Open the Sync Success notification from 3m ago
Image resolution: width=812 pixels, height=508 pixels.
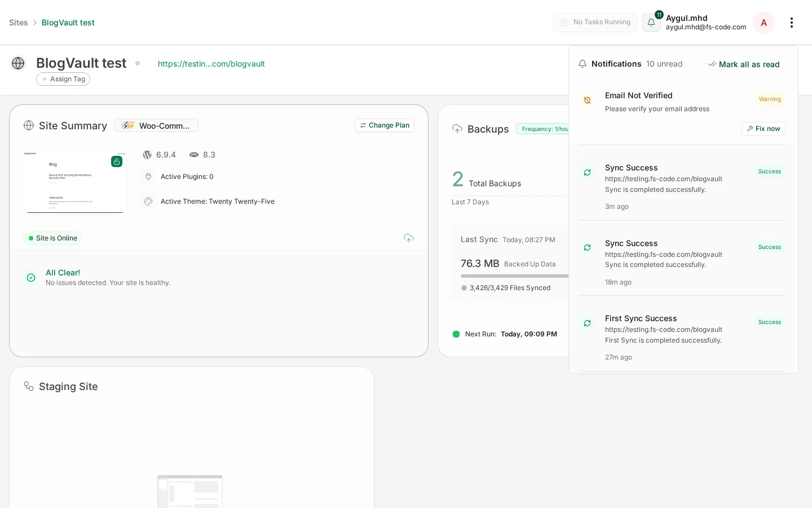coord(682,187)
